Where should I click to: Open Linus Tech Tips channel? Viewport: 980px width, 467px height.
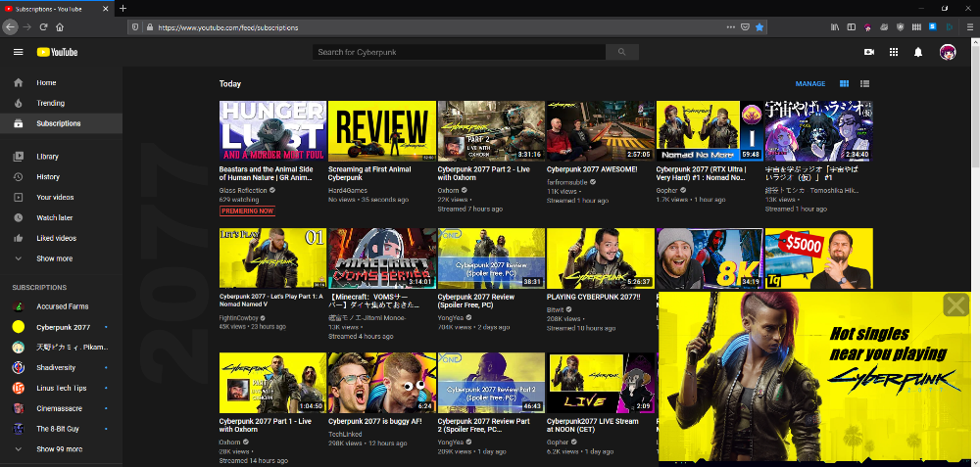(61, 389)
